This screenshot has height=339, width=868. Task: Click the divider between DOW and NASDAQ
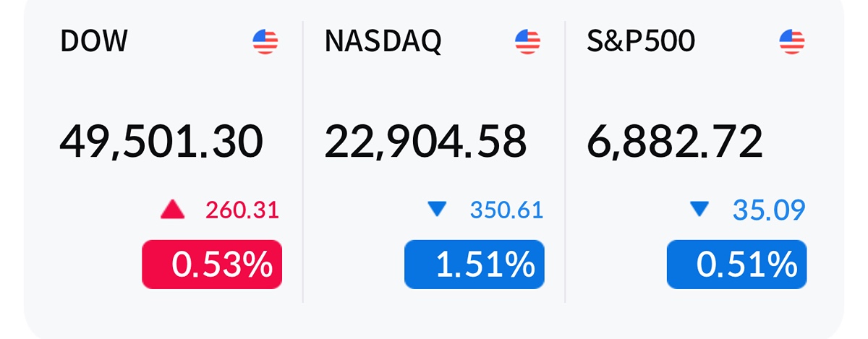point(302,160)
